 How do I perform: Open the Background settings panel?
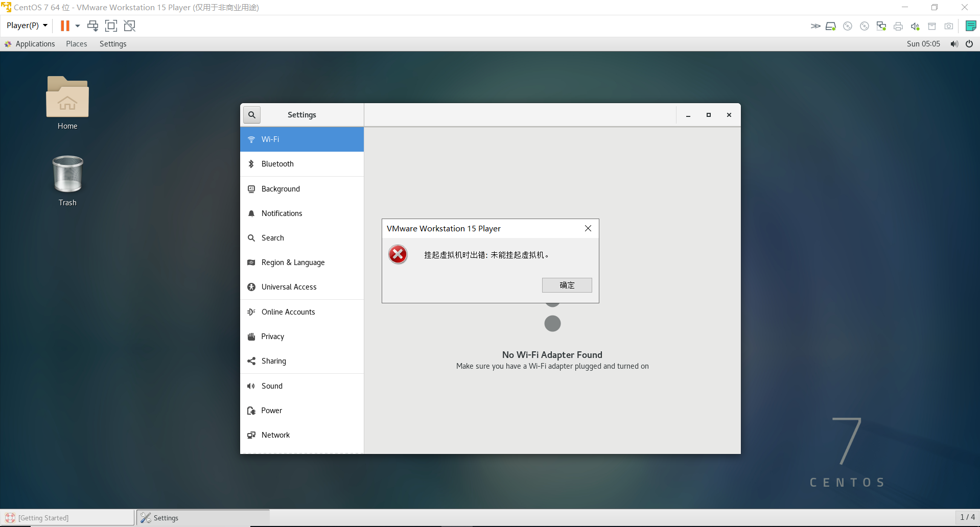[x=302, y=189]
